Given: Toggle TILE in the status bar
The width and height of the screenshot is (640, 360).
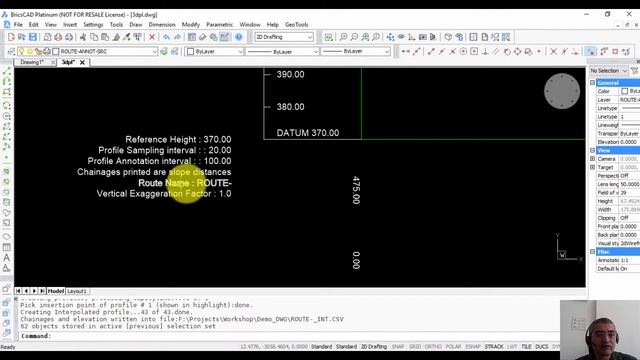Looking at the screenshot, I should [526, 347].
